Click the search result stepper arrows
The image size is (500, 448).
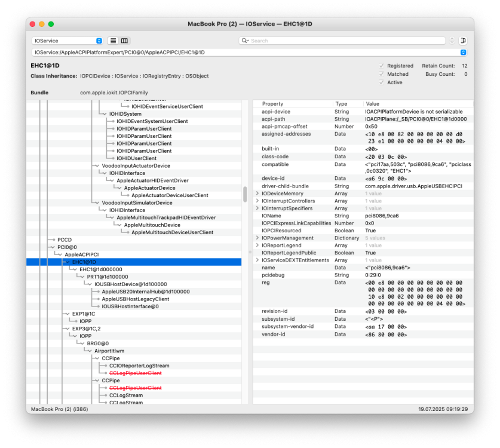452,41
